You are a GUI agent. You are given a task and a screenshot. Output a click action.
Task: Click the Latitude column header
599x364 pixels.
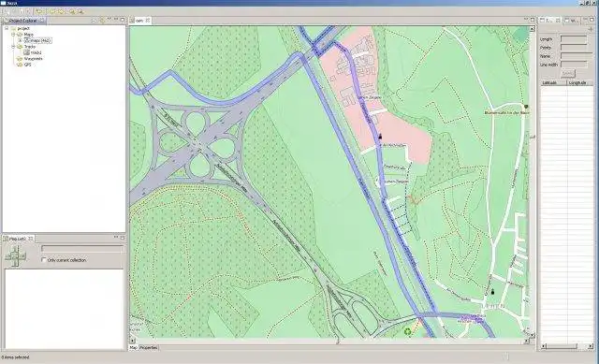pyautogui.click(x=553, y=82)
